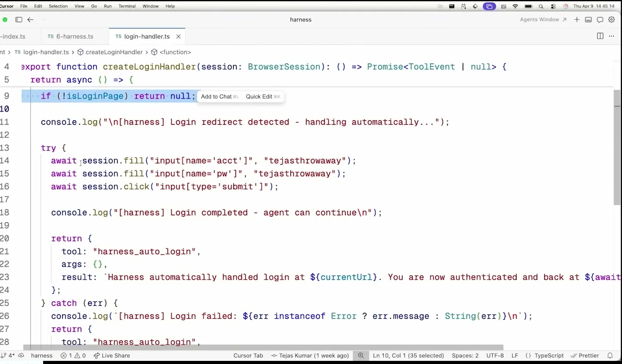
Task: Open the Help menu
Action: tap(170, 6)
